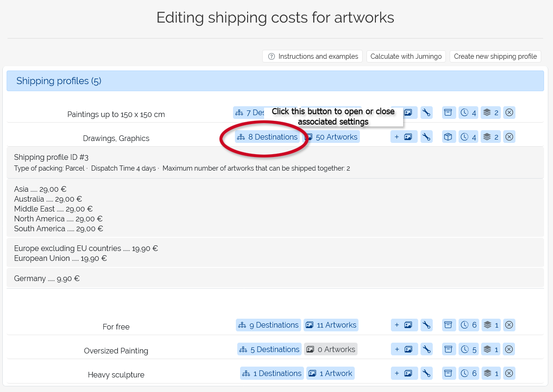553x392 pixels.
Task: Create new shipping profile
Action: tap(495, 56)
